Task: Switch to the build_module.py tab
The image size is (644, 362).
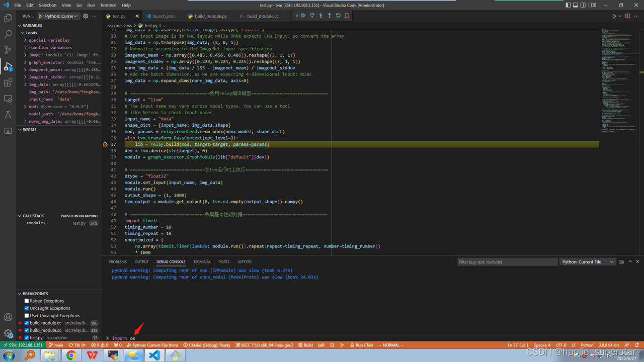Action: [x=210, y=16]
